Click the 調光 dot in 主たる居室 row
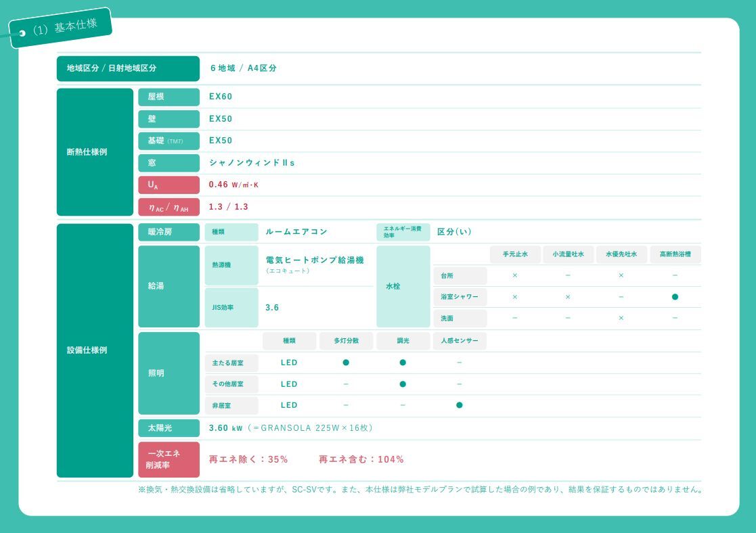Viewport: 756px width, 533px height. pyautogui.click(x=403, y=363)
